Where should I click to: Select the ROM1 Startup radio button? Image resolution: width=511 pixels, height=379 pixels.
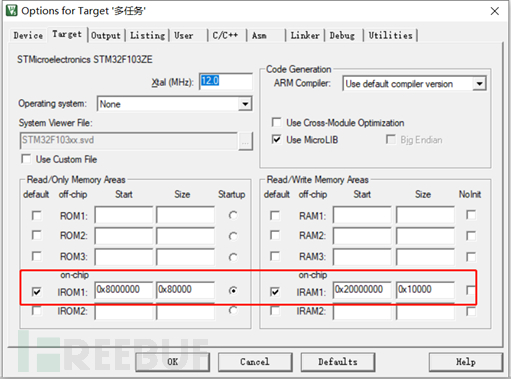click(x=233, y=216)
